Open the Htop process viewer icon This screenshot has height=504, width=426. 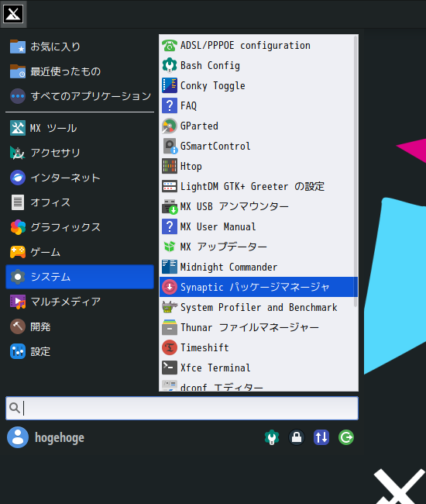[x=170, y=166]
